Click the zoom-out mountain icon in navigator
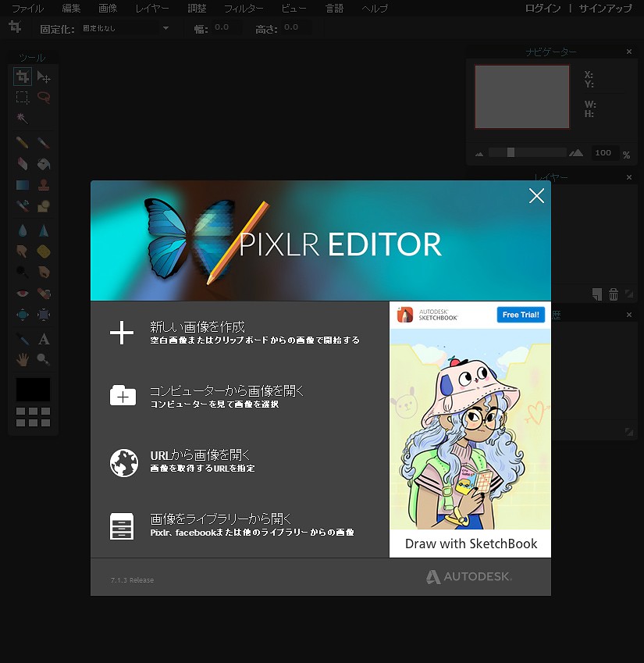This screenshot has height=663, width=644. point(479,154)
